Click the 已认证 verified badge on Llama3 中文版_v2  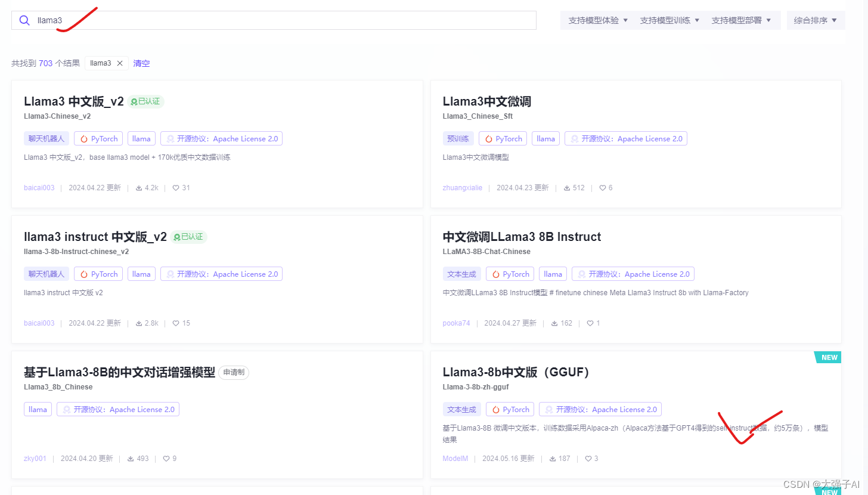[x=145, y=101]
